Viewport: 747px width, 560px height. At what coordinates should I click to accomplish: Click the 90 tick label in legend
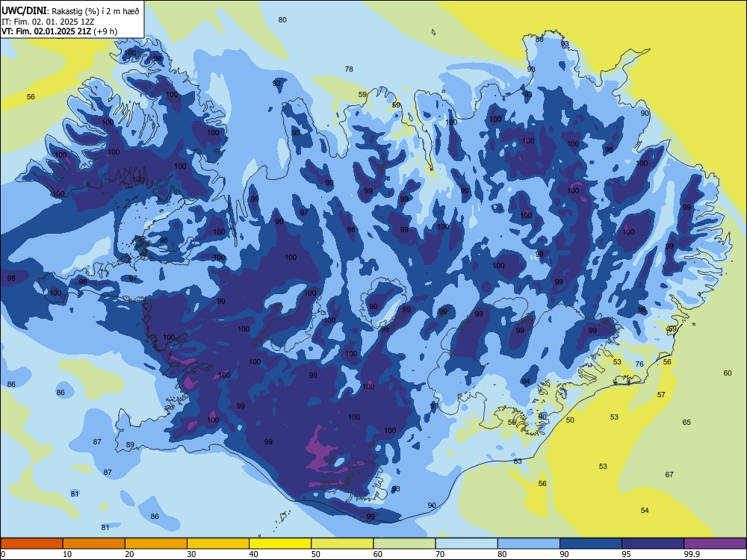tap(565, 554)
